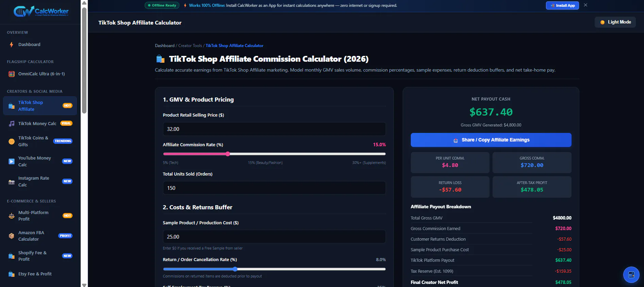Click the 8.0% return rate value
Viewport: 644px width, 287px height.
click(x=381, y=260)
